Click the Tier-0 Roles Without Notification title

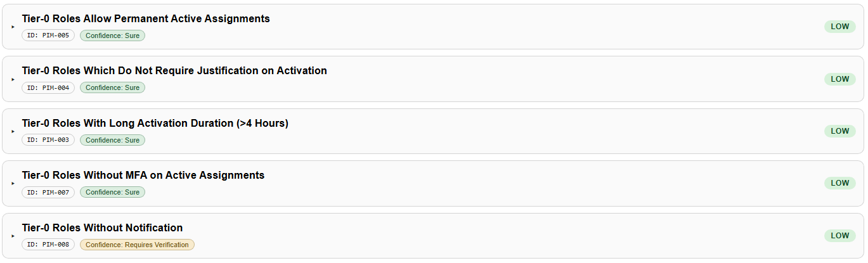tap(102, 228)
